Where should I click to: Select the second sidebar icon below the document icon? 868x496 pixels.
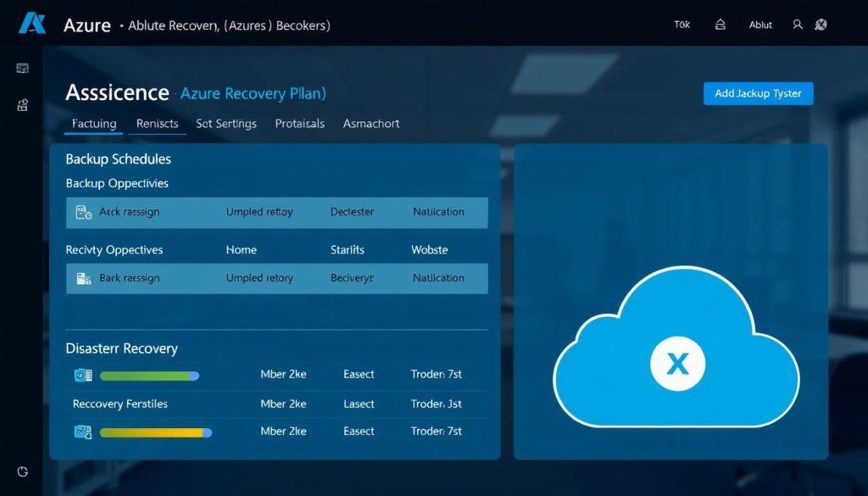(21, 105)
